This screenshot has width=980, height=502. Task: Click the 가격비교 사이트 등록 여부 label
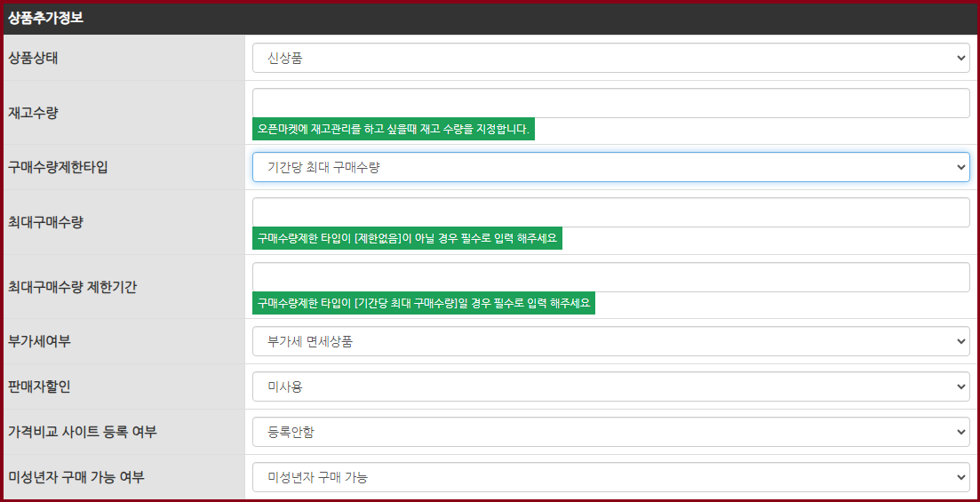[83, 432]
